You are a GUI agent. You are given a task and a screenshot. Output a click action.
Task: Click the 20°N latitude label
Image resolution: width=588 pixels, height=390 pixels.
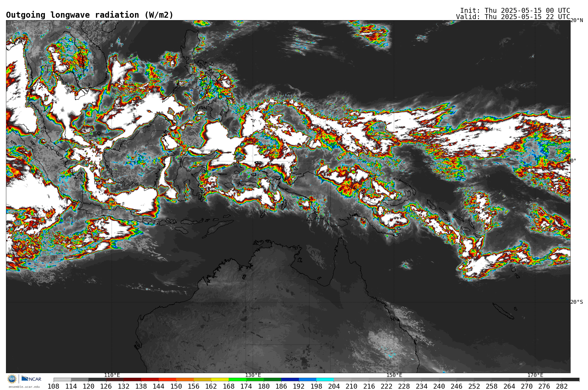[577, 20]
